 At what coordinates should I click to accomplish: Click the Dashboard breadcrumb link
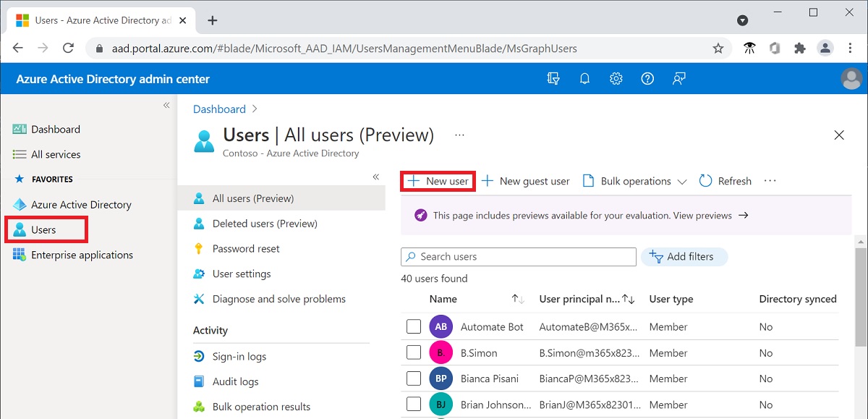pyautogui.click(x=219, y=109)
